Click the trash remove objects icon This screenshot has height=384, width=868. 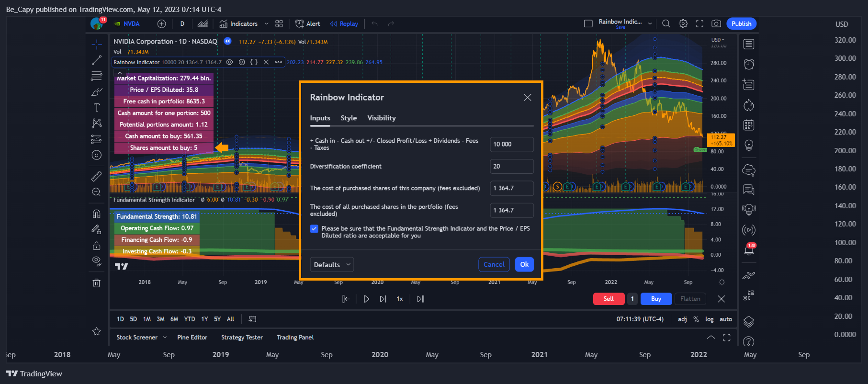(x=97, y=283)
